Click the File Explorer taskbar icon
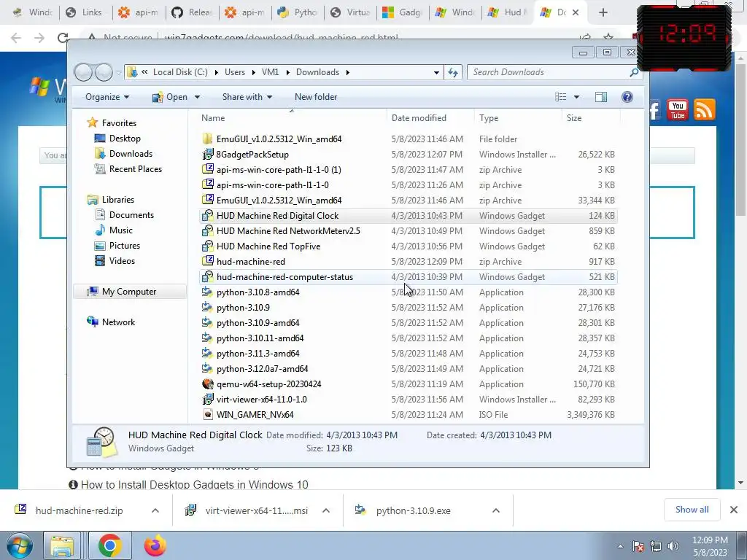The image size is (747, 560). click(63, 545)
